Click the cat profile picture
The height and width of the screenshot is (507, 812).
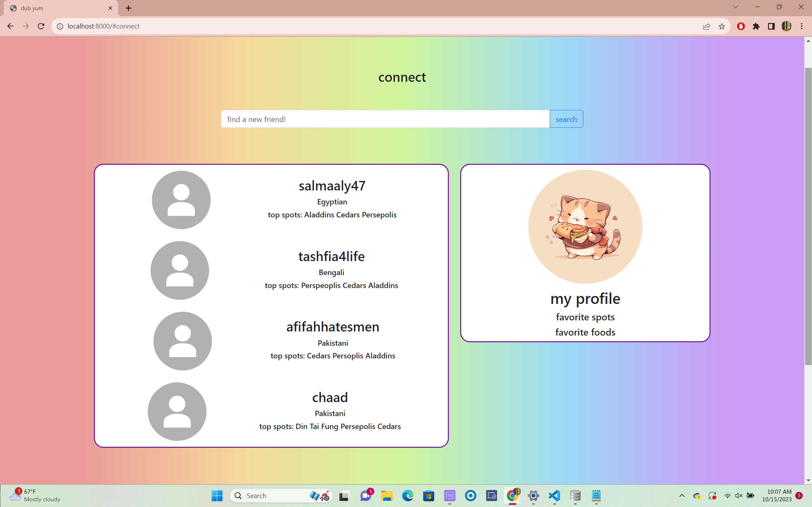click(585, 227)
